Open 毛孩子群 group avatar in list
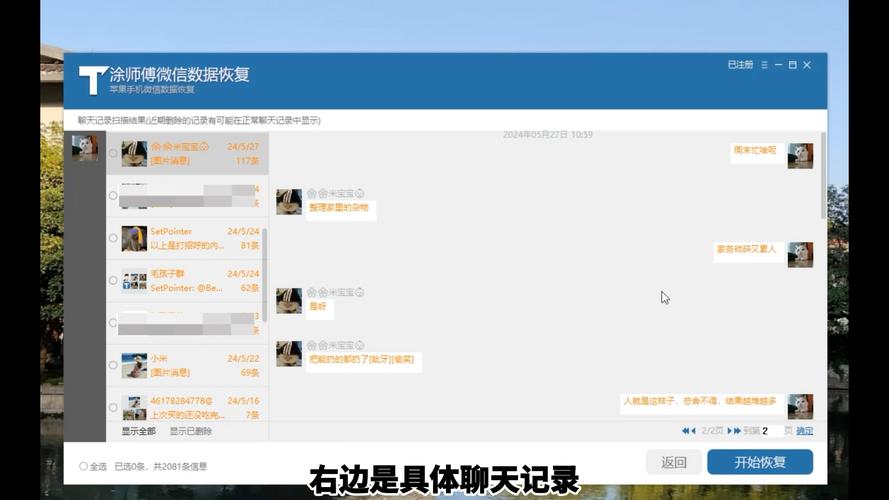The height and width of the screenshot is (500, 889). (x=134, y=281)
